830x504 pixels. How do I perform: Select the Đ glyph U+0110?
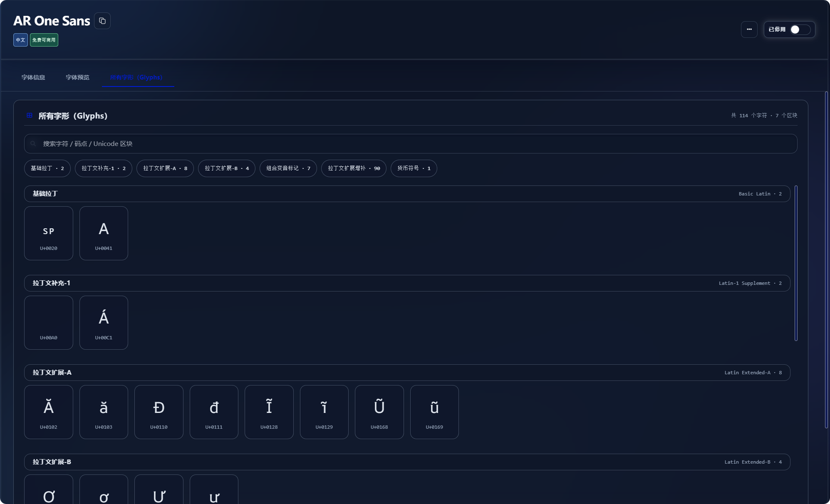(x=159, y=412)
